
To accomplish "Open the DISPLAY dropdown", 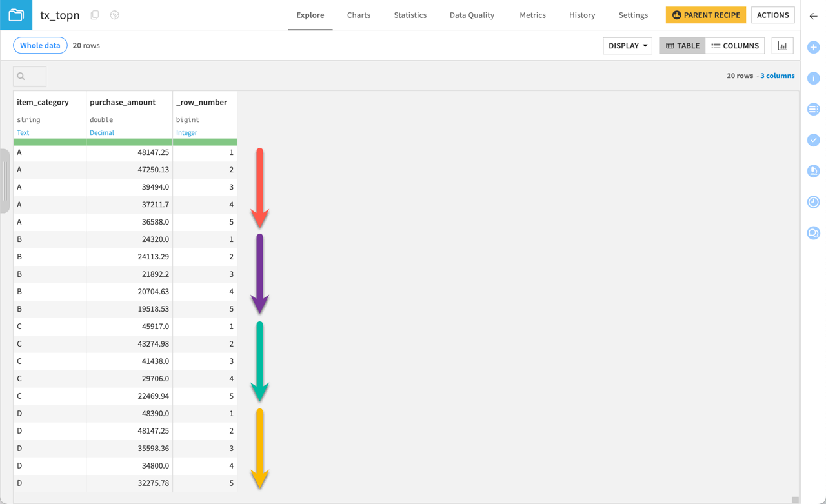I will point(627,45).
